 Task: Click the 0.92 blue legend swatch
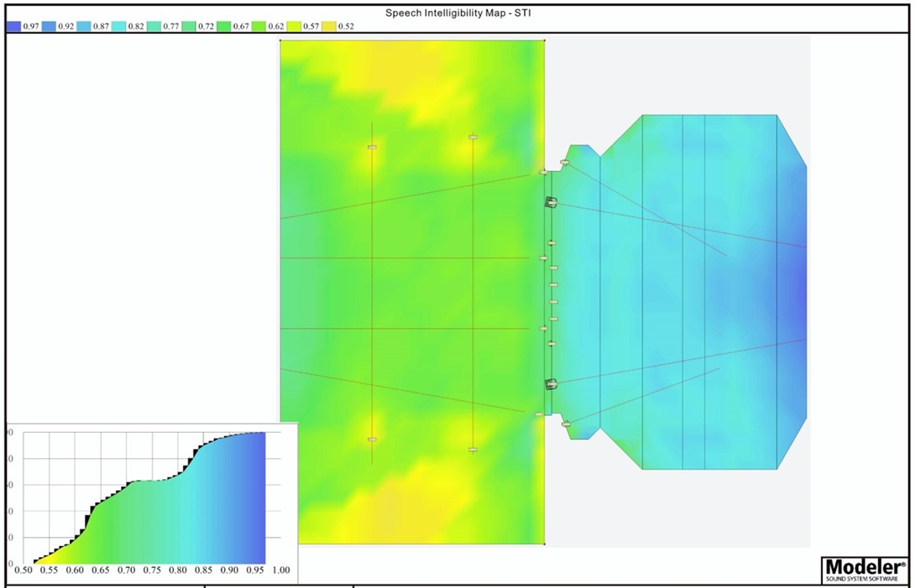[49, 26]
